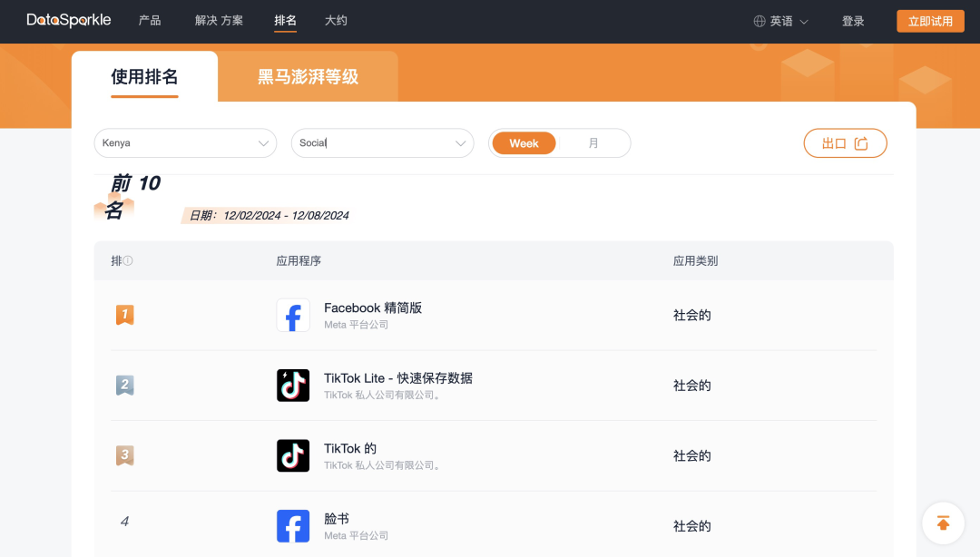The image size is (980, 557).
Task: Click the TikTok Lite app icon
Action: coord(292,385)
